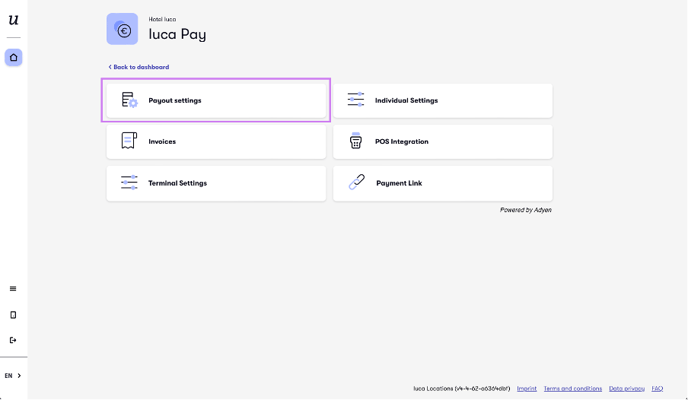Expand the EN language selector
Screen dimensions: 688x400
[13, 375]
